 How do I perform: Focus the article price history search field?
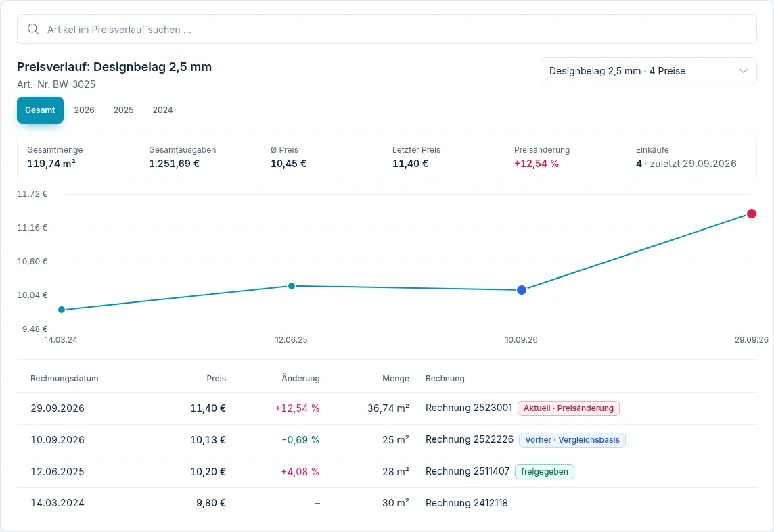point(386,29)
